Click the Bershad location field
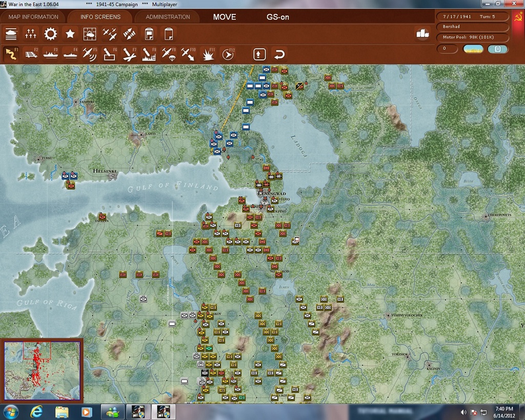Viewport: 525px width, 420px height. pos(472,27)
